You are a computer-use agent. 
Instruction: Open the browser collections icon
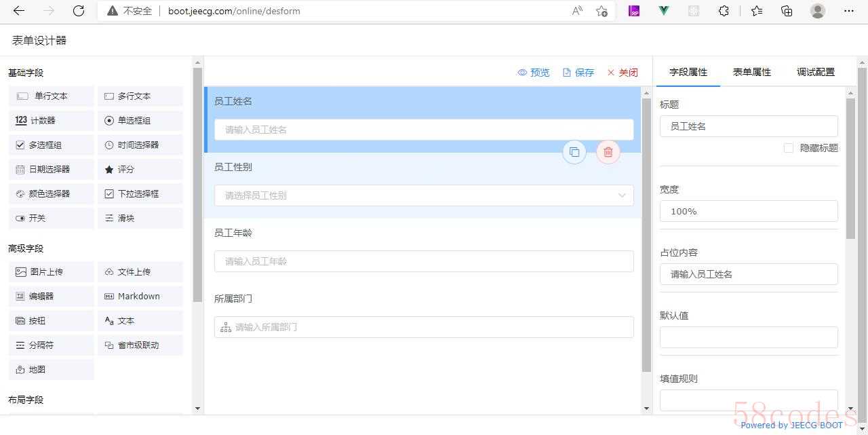tap(787, 11)
